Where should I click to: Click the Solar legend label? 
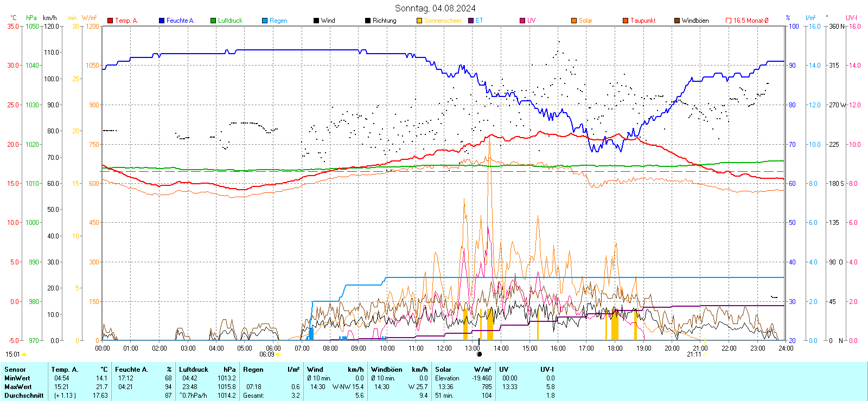coord(585,21)
